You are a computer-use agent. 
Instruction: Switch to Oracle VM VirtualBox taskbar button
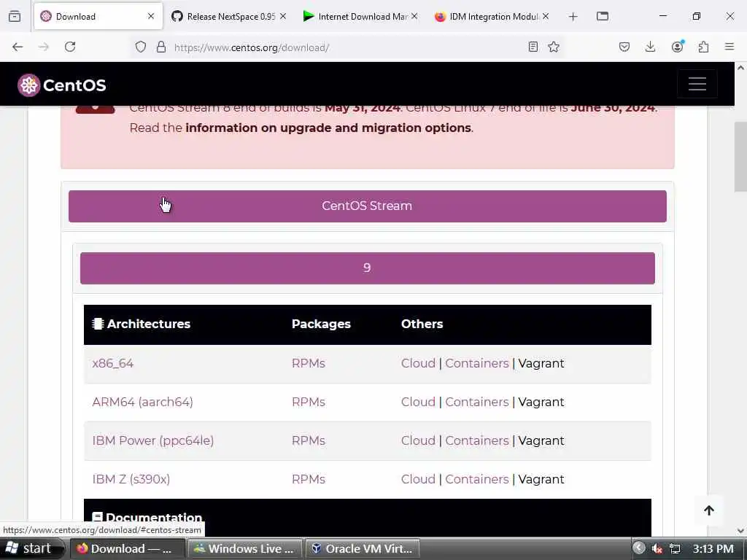pyautogui.click(x=363, y=548)
